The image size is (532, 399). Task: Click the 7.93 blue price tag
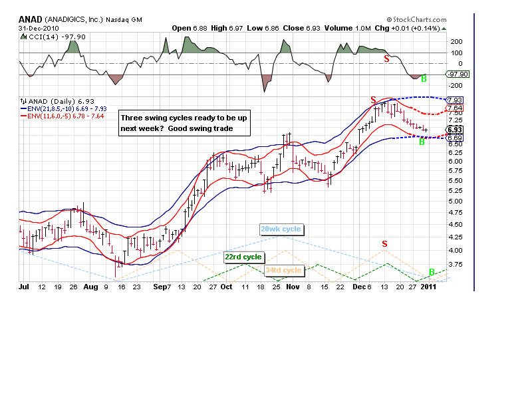pyautogui.click(x=455, y=100)
